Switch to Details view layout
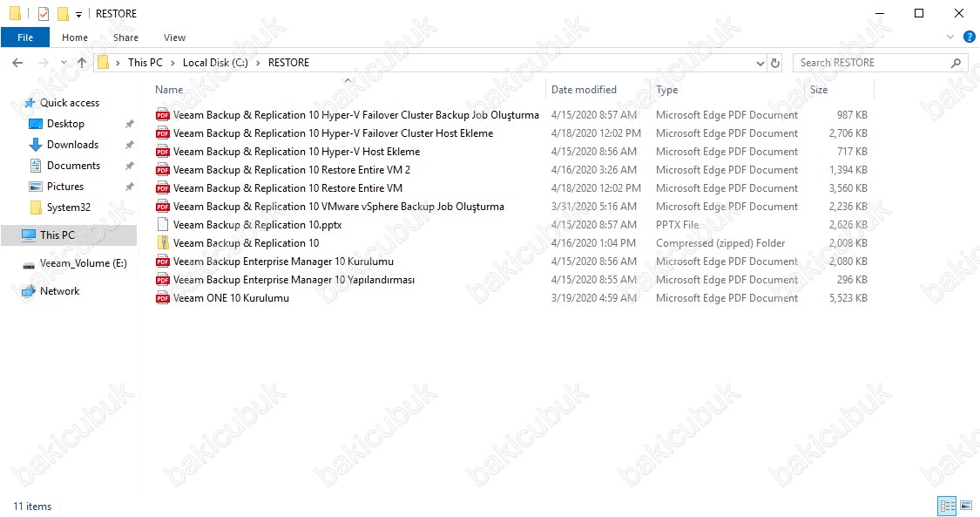This screenshot has width=980, height=517. click(x=948, y=505)
